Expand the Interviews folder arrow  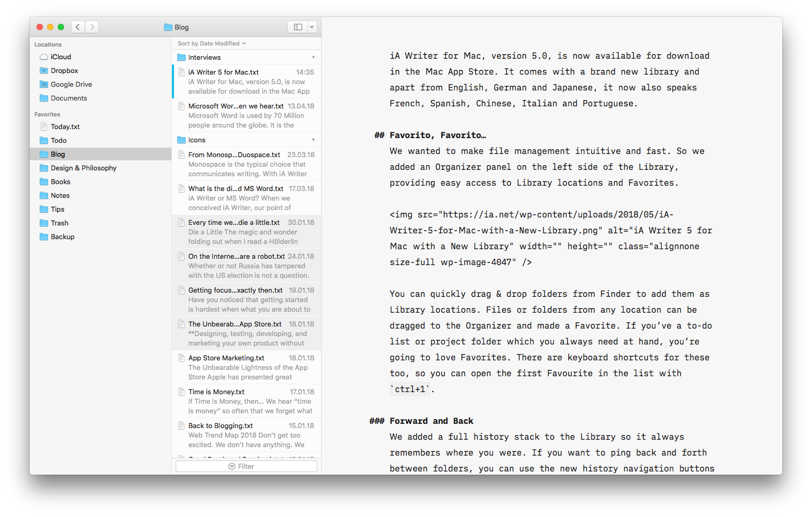point(313,57)
